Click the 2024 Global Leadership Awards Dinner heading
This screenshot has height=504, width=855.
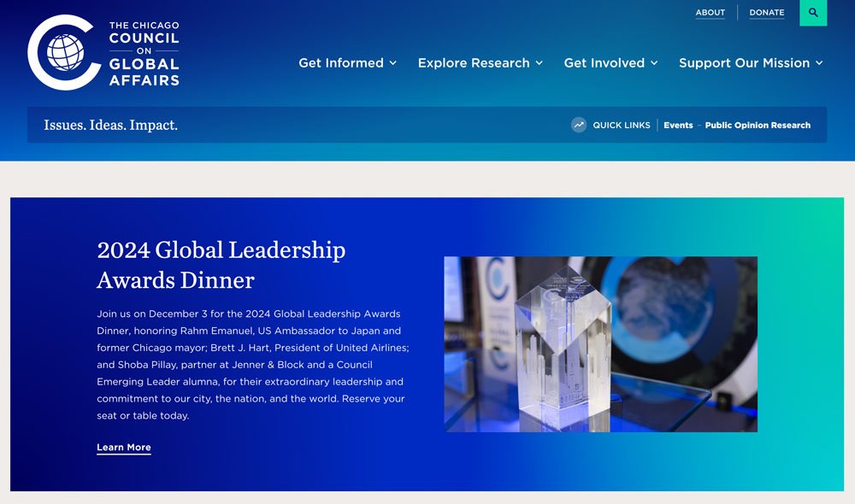point(221,265)
